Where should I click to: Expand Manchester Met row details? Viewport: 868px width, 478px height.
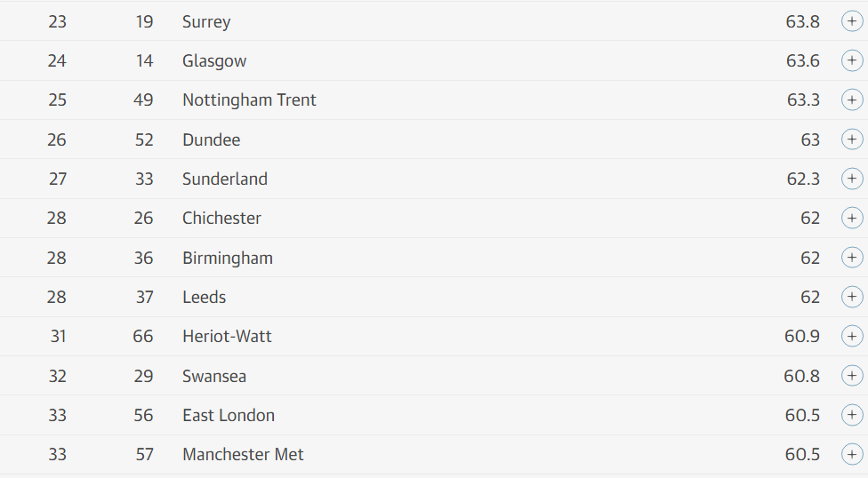tap(851, 454)
